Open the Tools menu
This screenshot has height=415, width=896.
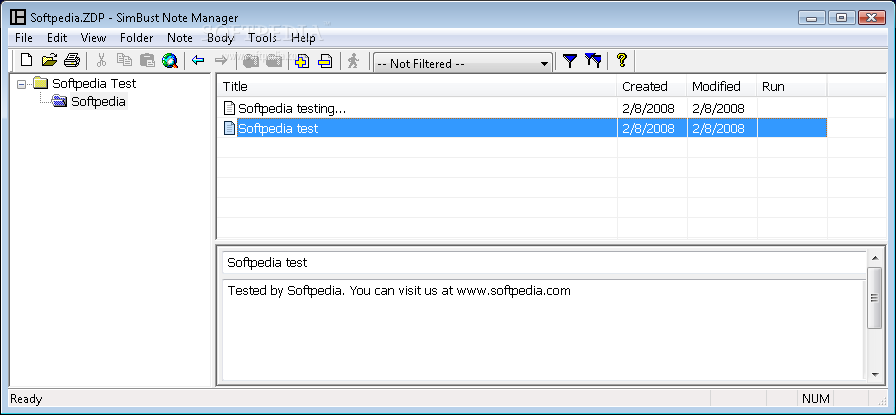point(262,38)
